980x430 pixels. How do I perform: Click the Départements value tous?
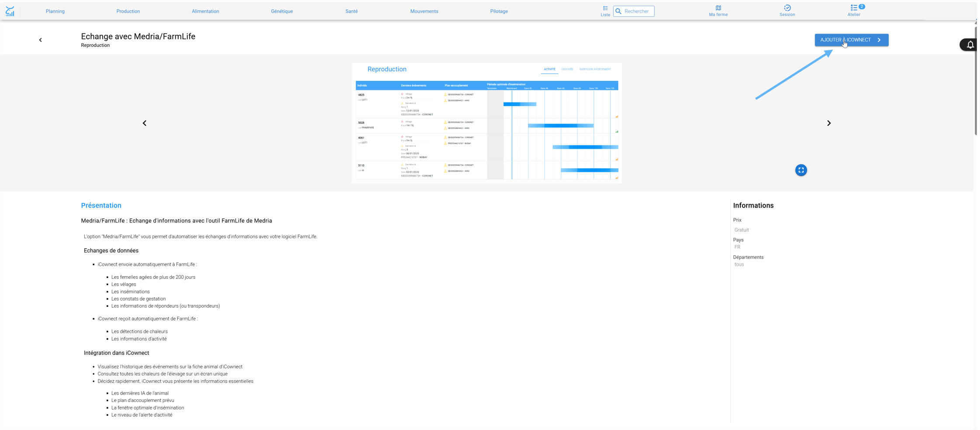pyautogui.click(x=739, y=264)
